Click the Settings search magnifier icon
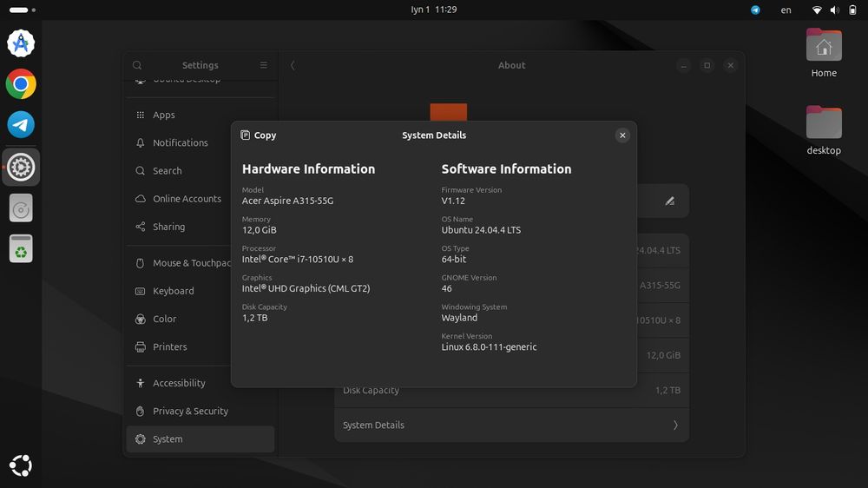This screenshot has width=868, height=488. (137, 65)
